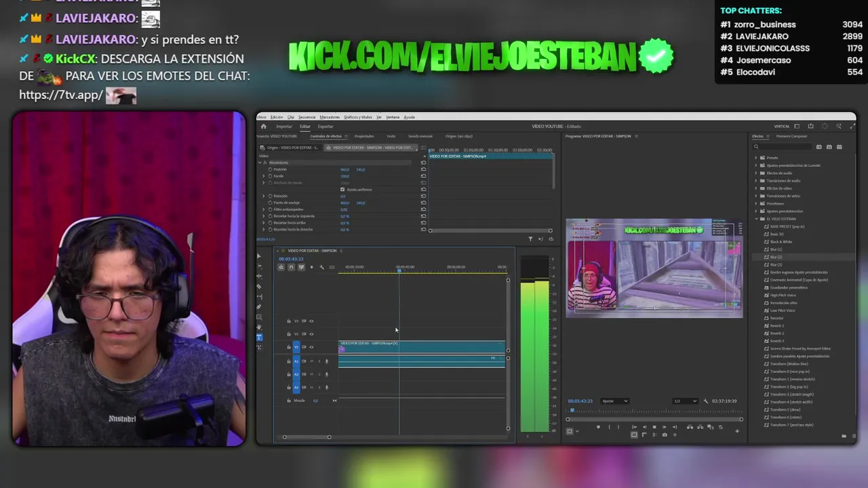Image resolution: width=868 pixels, height=488 pixels.
Task: Collapse the Movimiento effect group
Action: (260, 163)
